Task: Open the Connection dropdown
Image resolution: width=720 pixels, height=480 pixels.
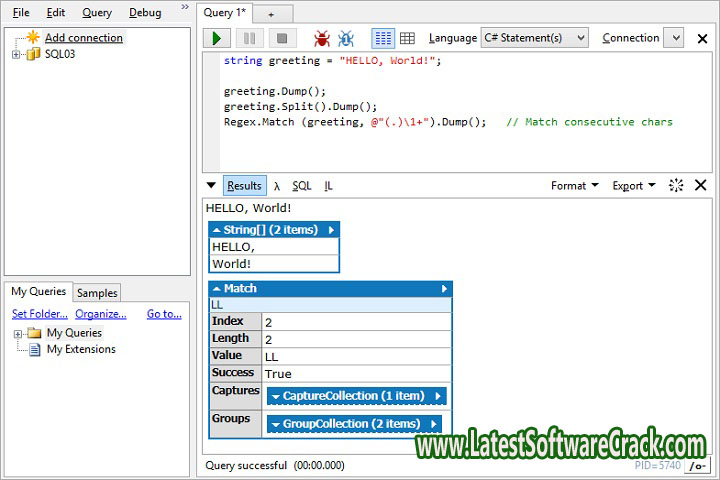Action: (x=676, y=38)
